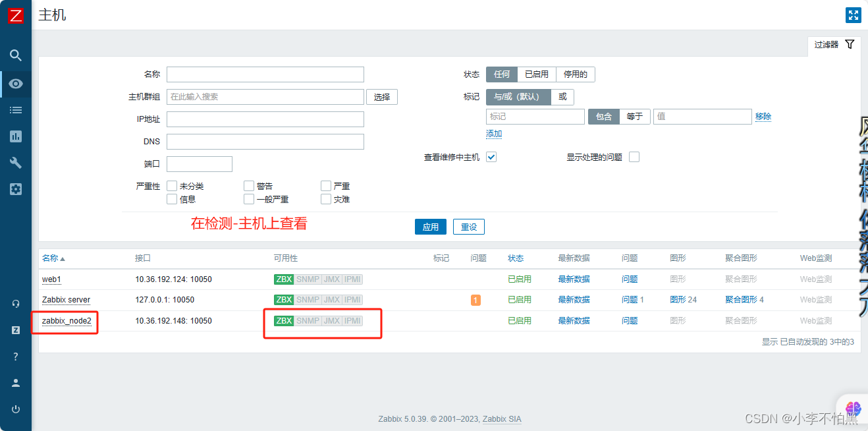Check the 严重 severity checkbox
Screen dimensions: 868x431
click(x=326, y=186)
